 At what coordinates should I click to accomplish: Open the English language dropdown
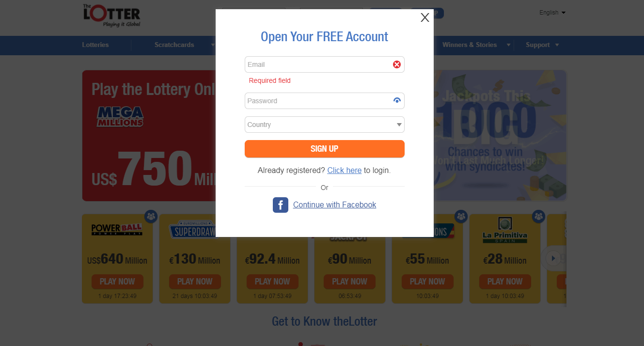(552, 13)
